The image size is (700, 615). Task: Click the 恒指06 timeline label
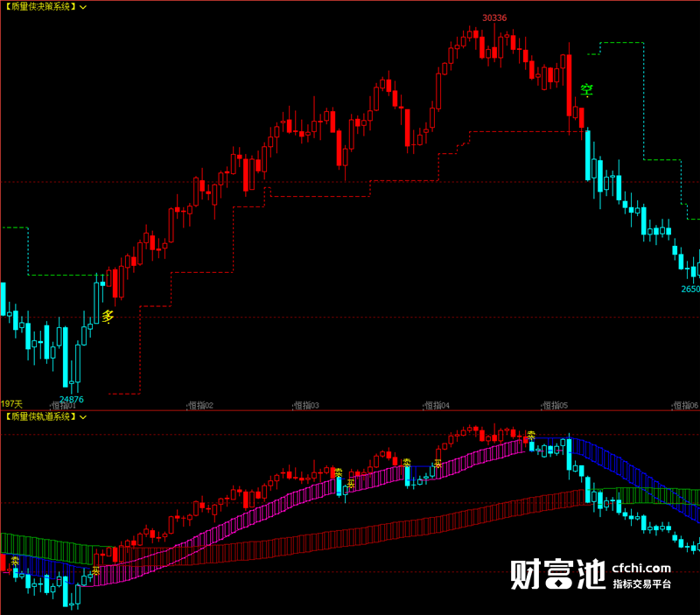pos(685,405)
